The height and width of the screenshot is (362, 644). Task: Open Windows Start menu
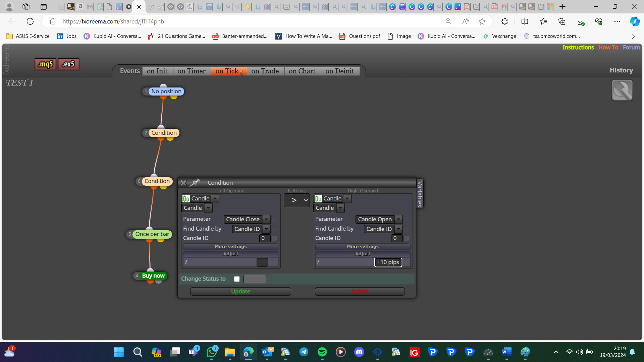[119, 352]
